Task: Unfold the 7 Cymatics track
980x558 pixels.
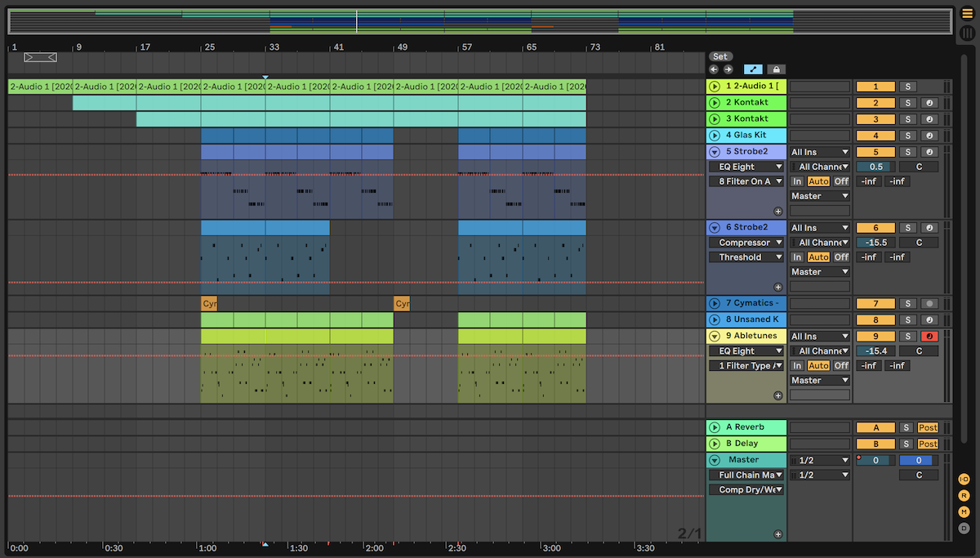Action: coord(715,304)
